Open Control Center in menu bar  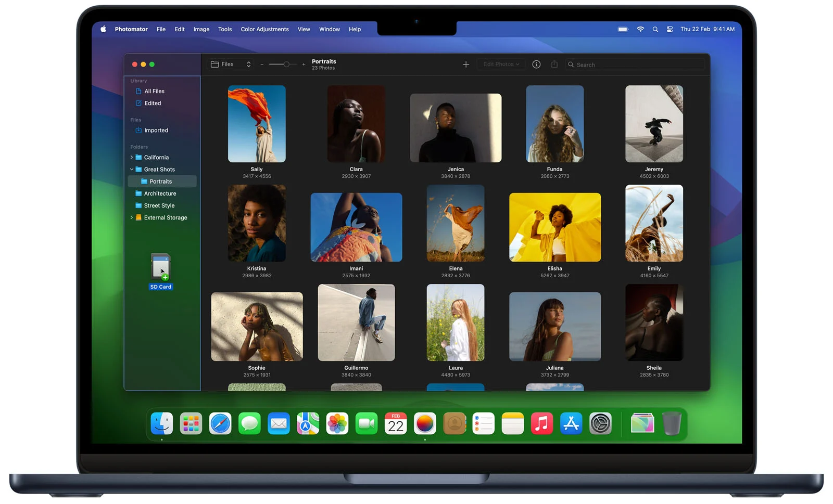tap(670, 30)
